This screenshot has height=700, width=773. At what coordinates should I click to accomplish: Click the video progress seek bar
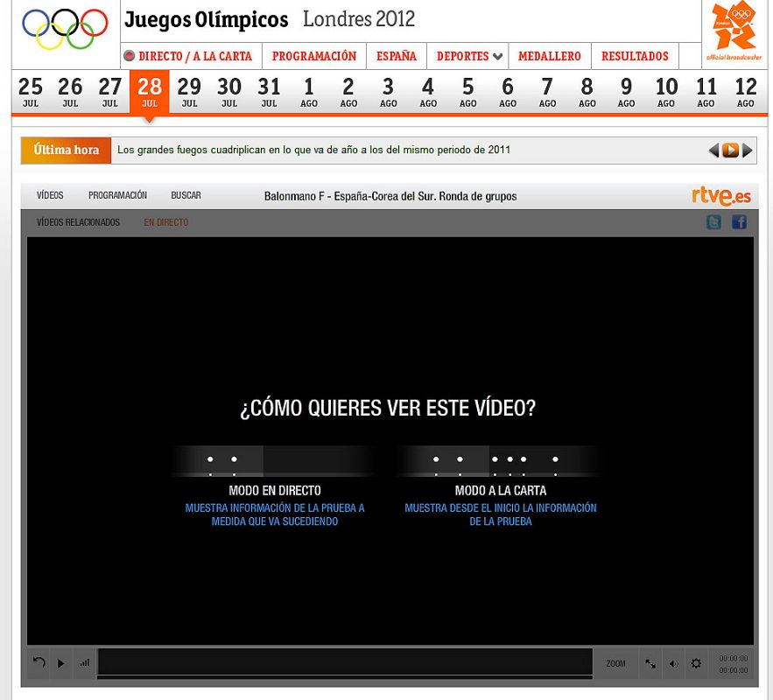click(x=345, y=662)
